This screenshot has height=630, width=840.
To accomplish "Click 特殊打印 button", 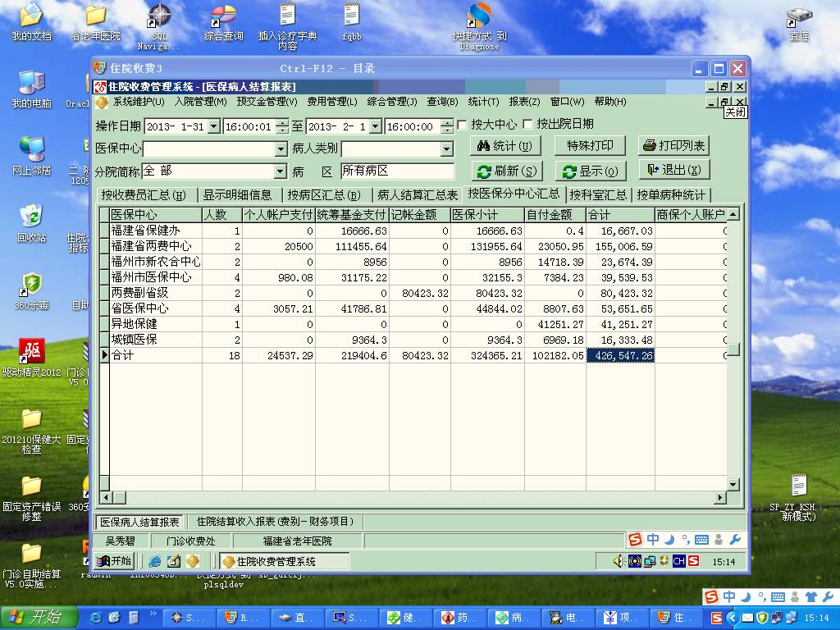I will 591,146.
